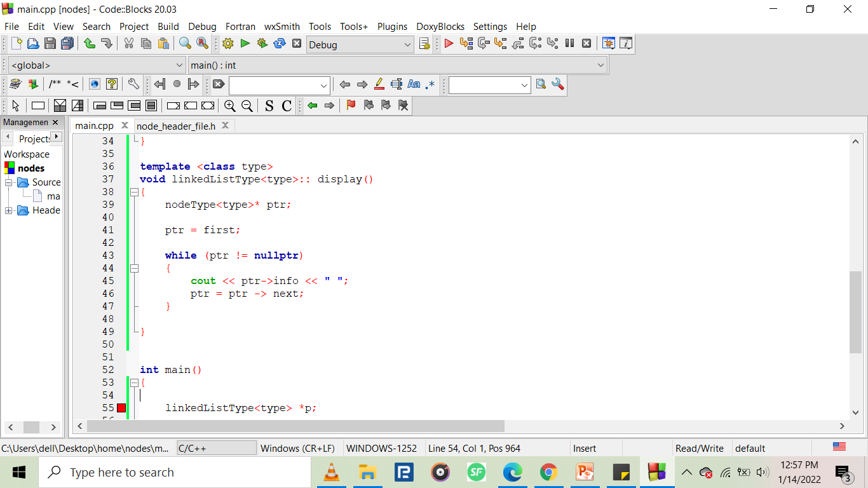Viewport: 868px width, 488px height.
Task: Toggle a bookmark flag in the editor
Action: coord(350,106)
